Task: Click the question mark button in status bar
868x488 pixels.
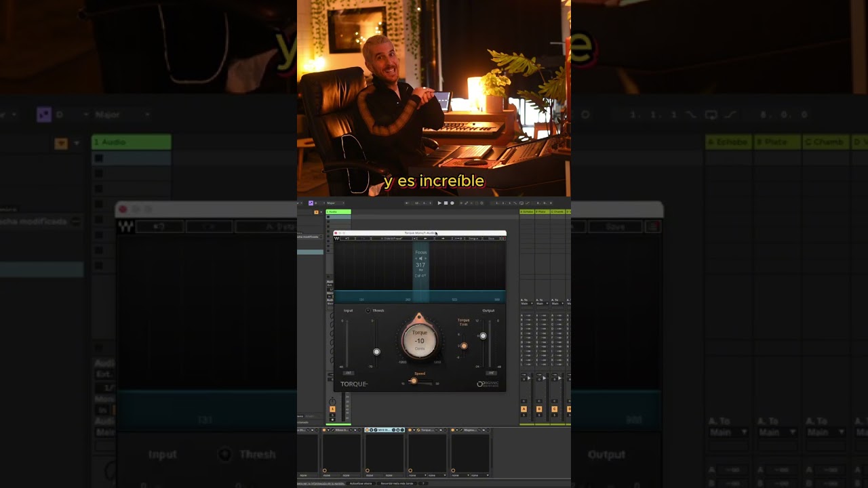Action: click(423, 483)
